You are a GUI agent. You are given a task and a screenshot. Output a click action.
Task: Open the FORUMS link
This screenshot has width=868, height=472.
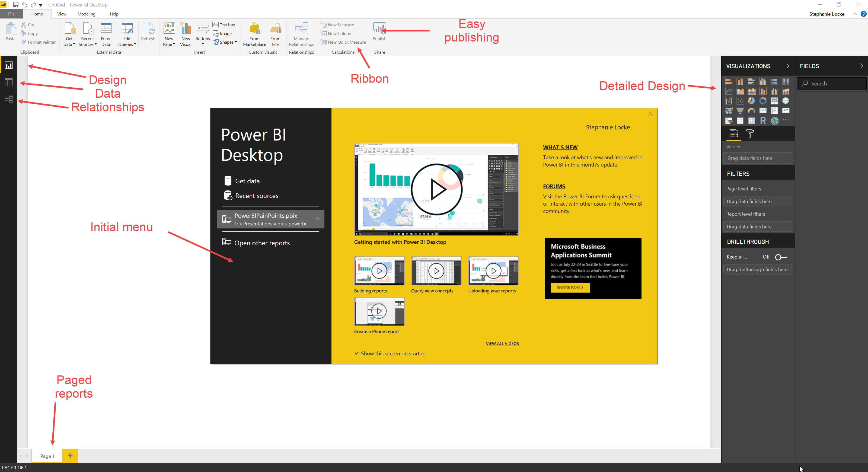pyautogui.click(x=554, y=186)
